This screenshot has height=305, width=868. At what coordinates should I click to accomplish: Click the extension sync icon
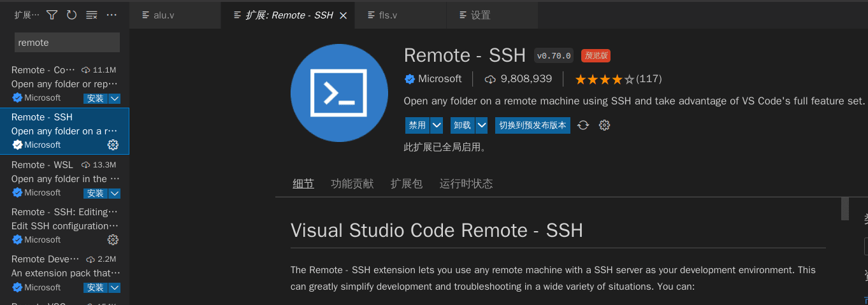point(583,125)
